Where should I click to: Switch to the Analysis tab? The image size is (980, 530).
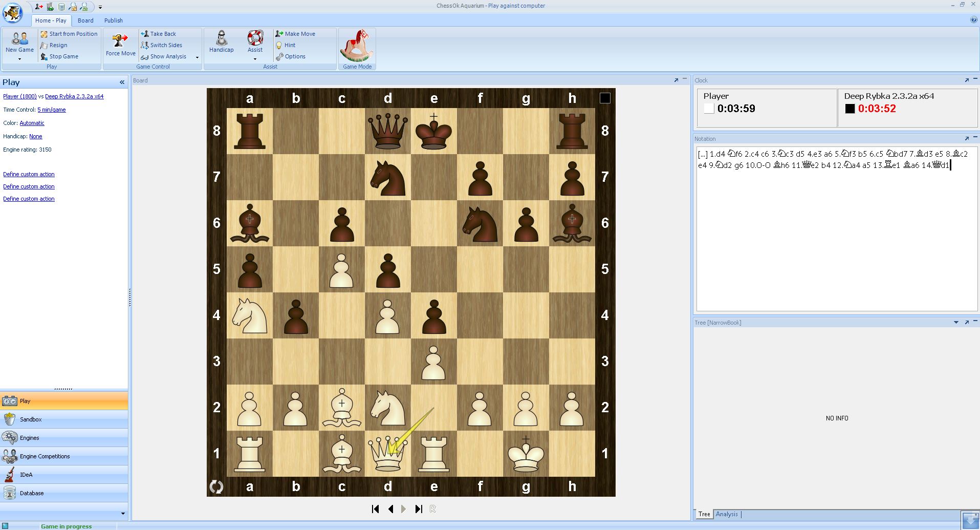[727, 514]
